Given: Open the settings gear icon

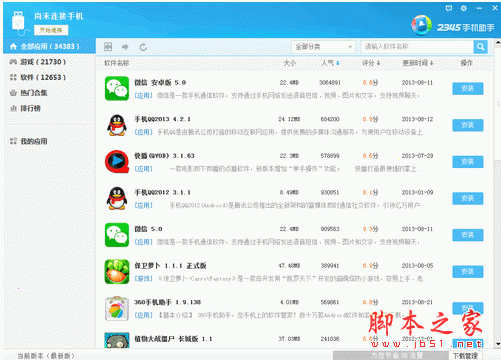Looking at the screenshot, I should tap(464, 8).
